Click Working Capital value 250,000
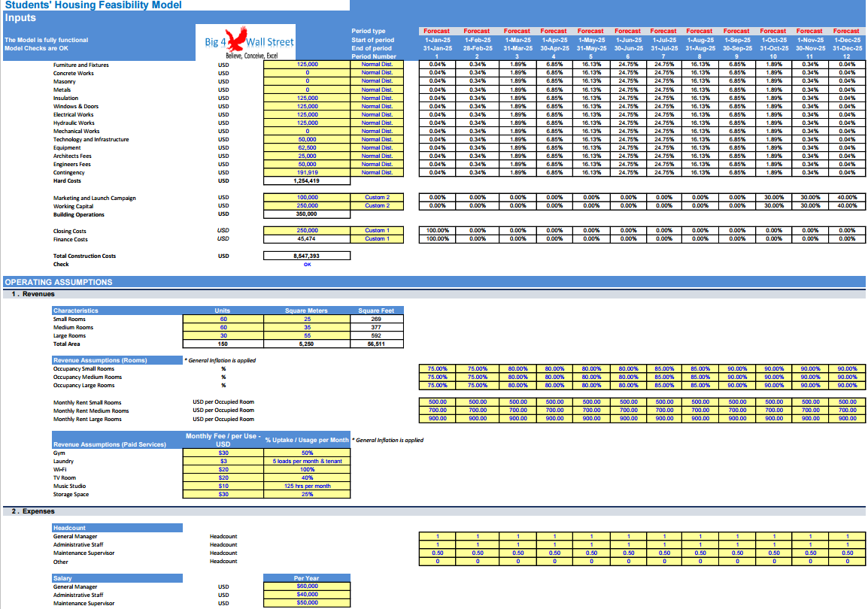The height and width of the screenshot is (609, 868). point(307,206)
